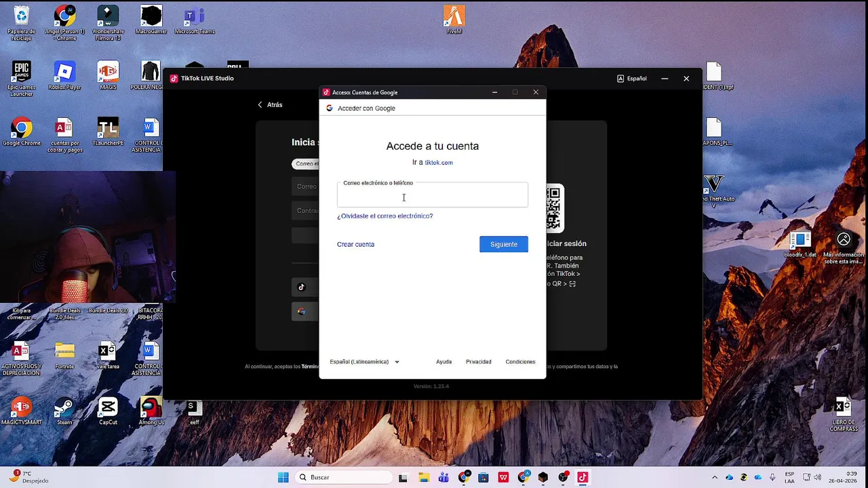Open the FiveM desktop shortcut
868x488 pixels.
pos(454,20)
